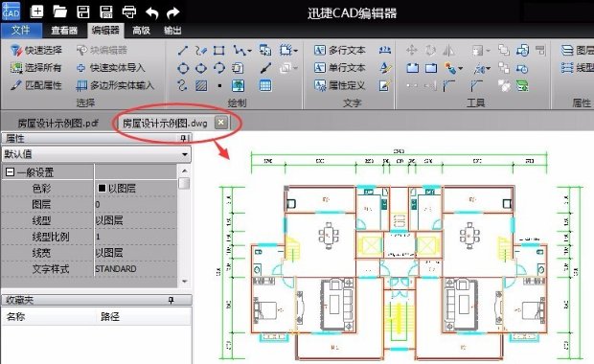
Task: Open a file with the folder icon
Action: 59,11
